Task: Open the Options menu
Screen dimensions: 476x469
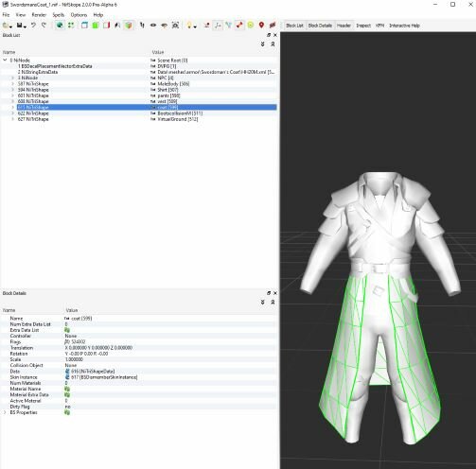Action: click(79, 15)
